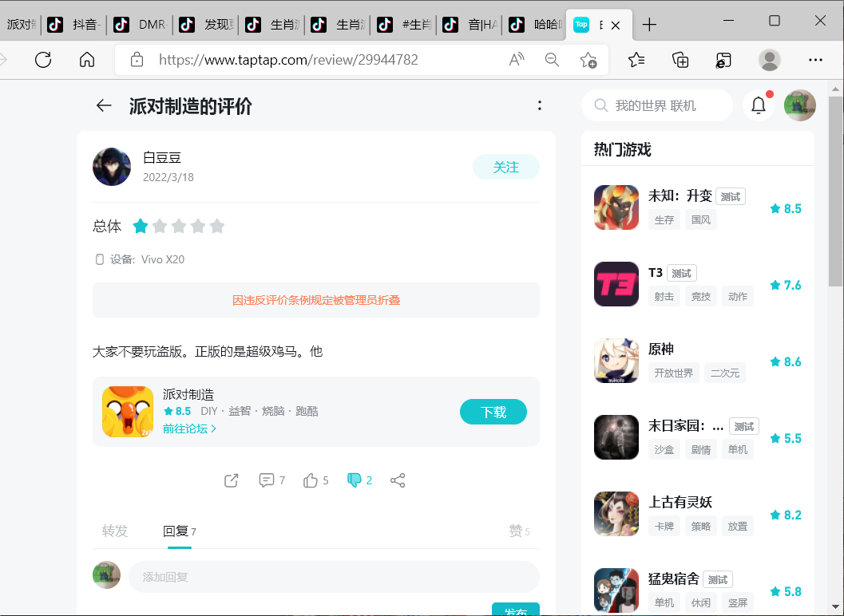Image resolution: width=844 pixels, height=616 pixels.
Task: Open the browser settings ellipsis menu
Action: point(815,60)
